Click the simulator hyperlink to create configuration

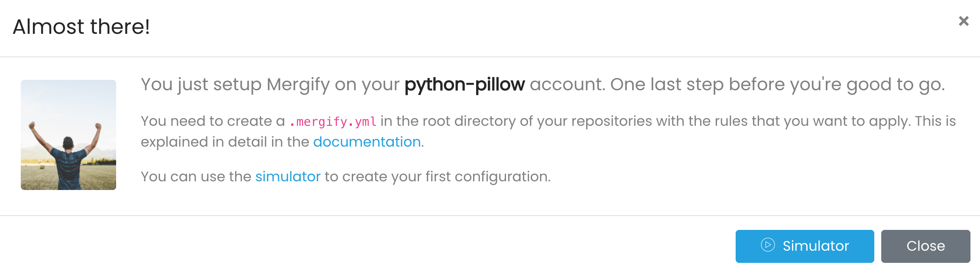(x=288, y=176)
